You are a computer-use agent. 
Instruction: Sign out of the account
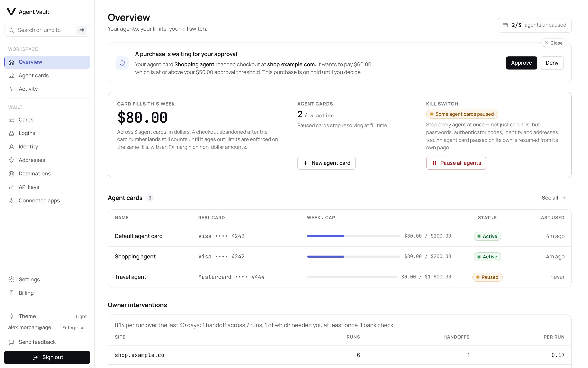(47, 357)
